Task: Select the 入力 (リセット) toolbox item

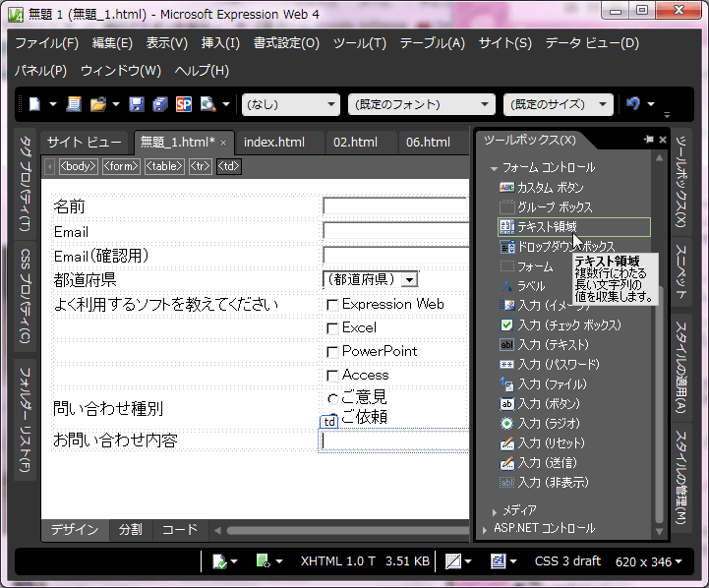Action: pyautogui.click(x=574, y=443)
